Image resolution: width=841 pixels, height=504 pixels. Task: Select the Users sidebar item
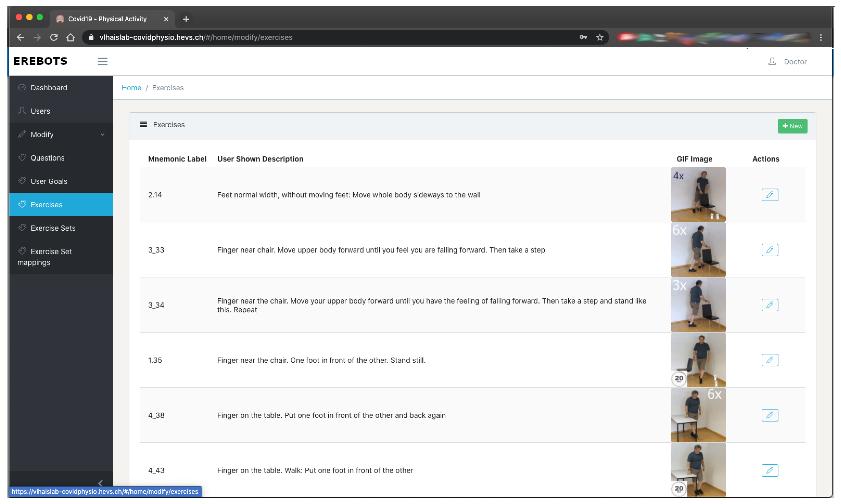pyautogui.click(x=40, y=111)
